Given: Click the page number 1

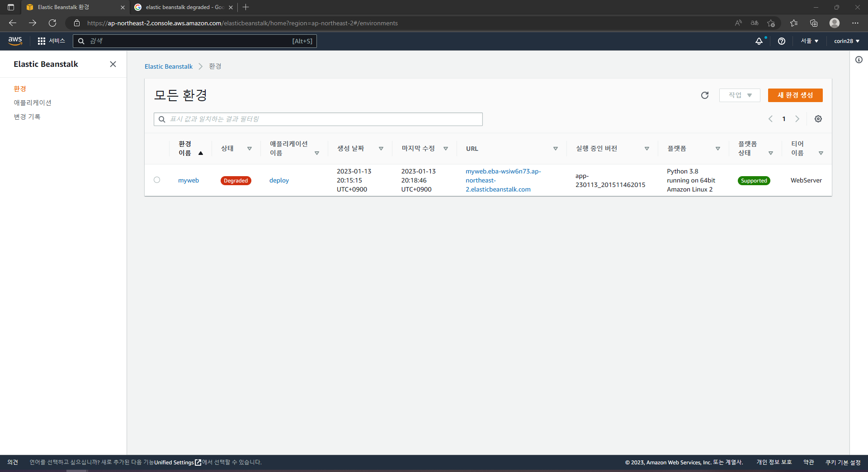Looking at the screenshot, I should [784, 119].
